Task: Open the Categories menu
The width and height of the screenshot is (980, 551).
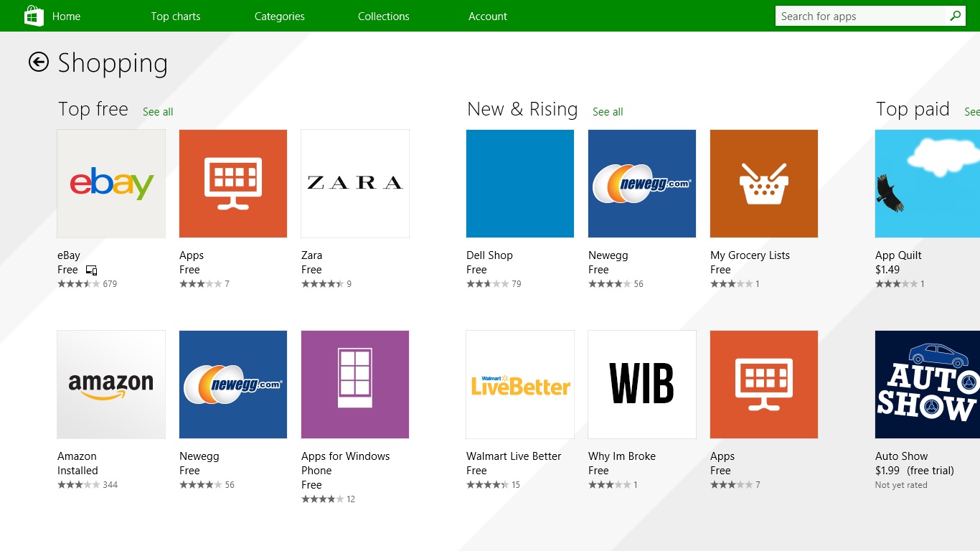Action: (x=280, y=16)
